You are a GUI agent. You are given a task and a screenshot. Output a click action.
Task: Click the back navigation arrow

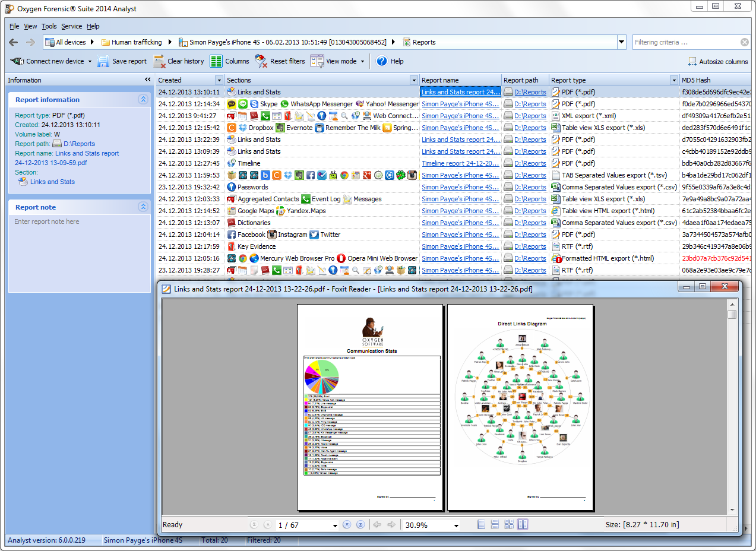14,42
